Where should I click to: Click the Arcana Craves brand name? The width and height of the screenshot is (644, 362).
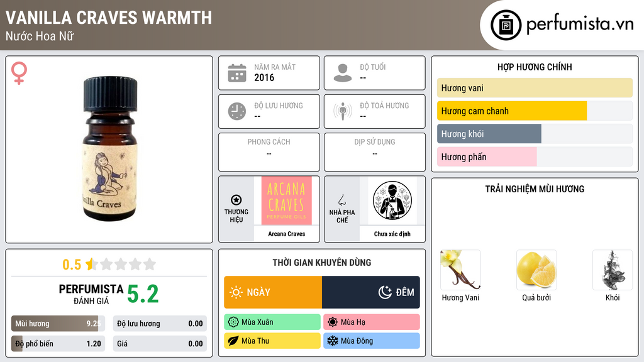[287, 234]
